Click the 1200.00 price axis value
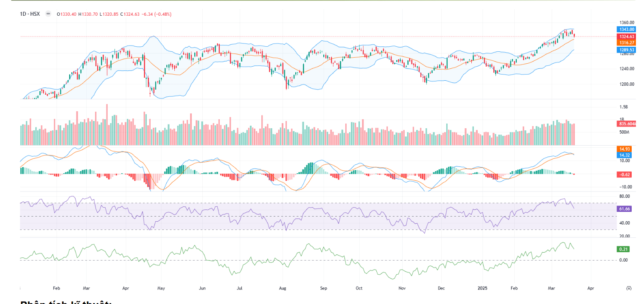Viewport: 644px width, 304px height. point(627,84)
